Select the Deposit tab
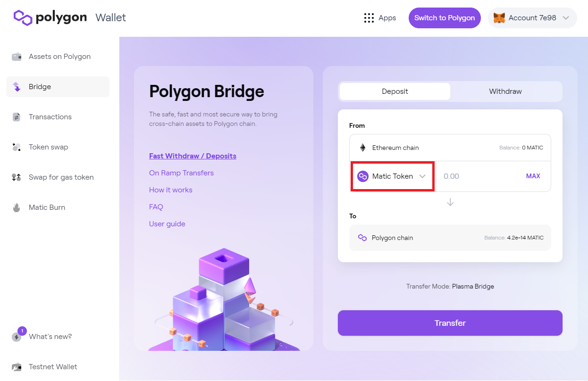The width and height of the screenshot is (588, 381). (x=395, y=91)
